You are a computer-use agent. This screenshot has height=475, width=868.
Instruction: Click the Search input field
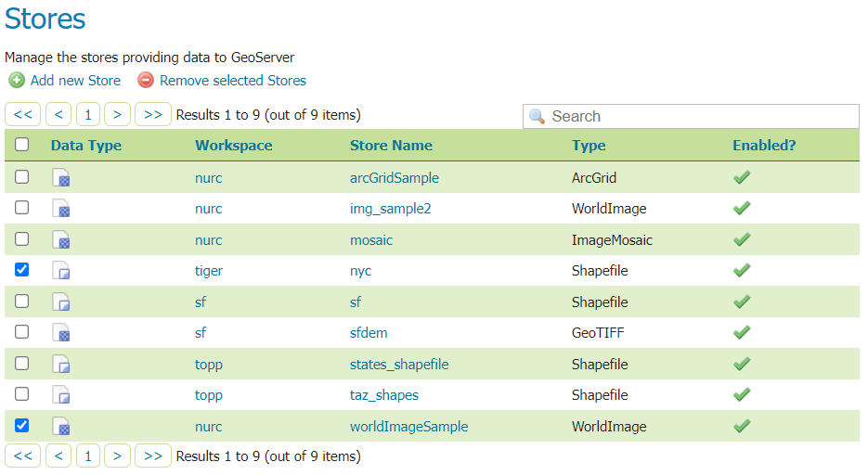tap(701, 116)
